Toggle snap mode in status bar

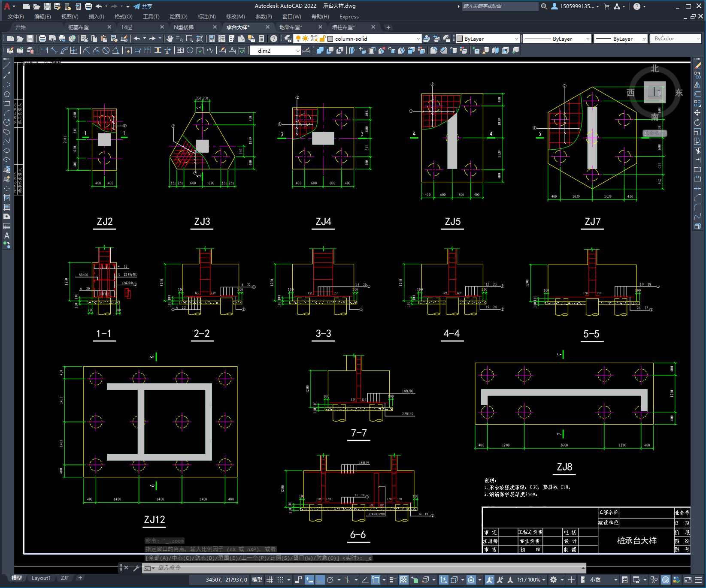(x=280, y=580)
